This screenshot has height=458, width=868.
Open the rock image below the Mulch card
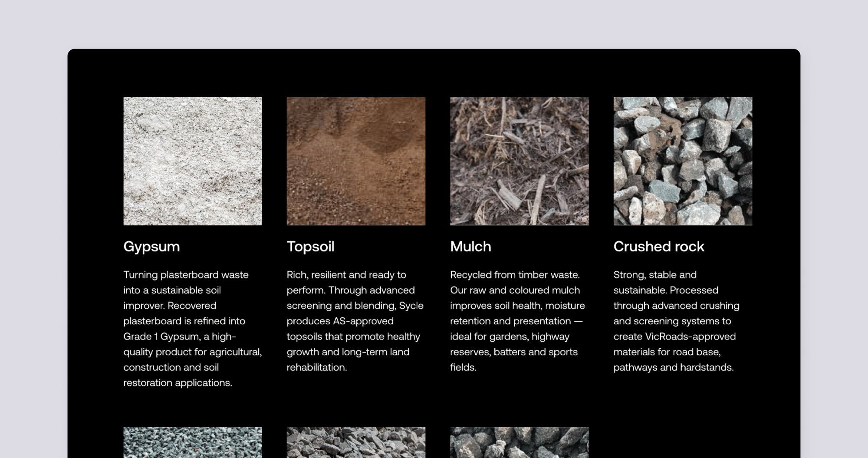coord(519,442)
